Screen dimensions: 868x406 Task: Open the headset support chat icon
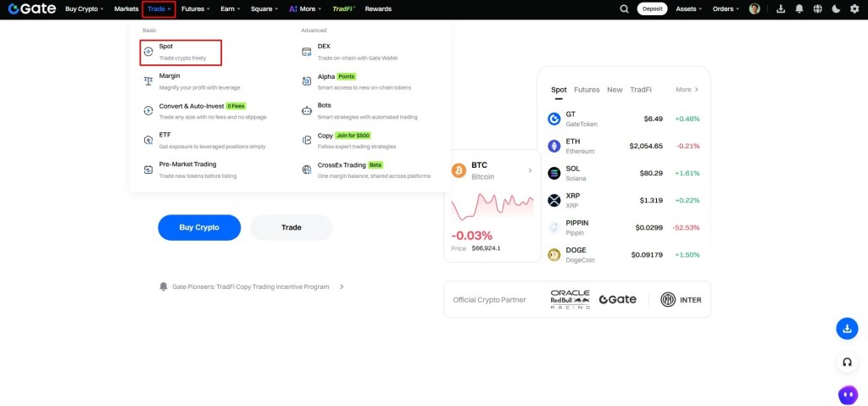tap(847, 362)
